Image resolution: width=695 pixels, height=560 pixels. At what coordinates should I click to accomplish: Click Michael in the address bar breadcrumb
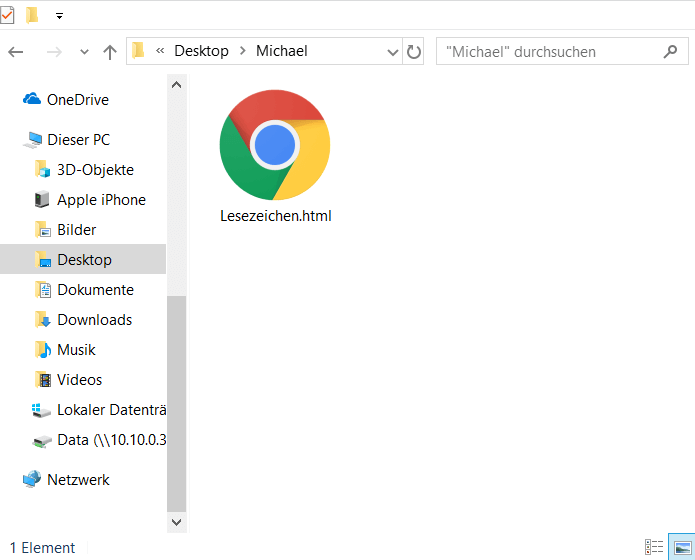point(281,51)
